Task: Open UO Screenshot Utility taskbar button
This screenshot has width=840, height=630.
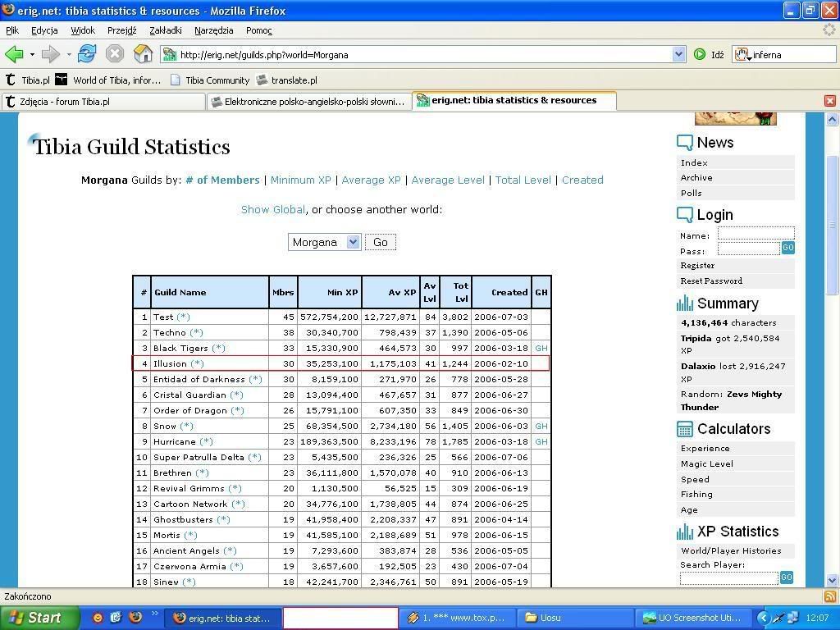Action: [692, 618]
